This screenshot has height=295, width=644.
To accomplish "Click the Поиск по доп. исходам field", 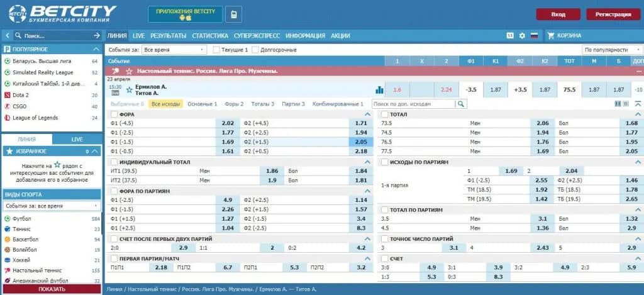I will [x=414, y=104].
